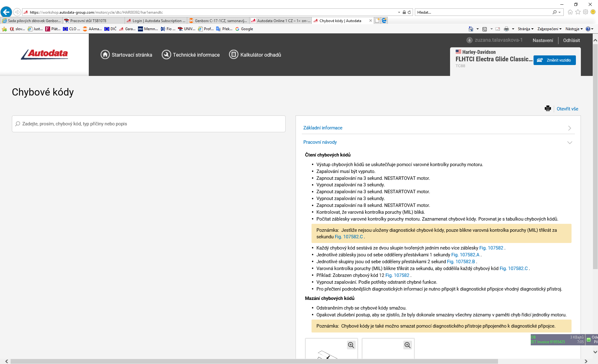Click the Autodata logo
The height and width of the screenshot is (364, 598).
pos(45,54)
